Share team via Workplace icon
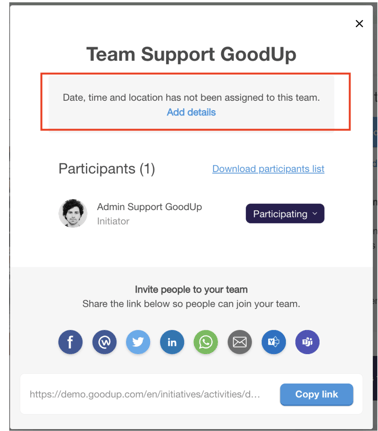 (104, 342)
